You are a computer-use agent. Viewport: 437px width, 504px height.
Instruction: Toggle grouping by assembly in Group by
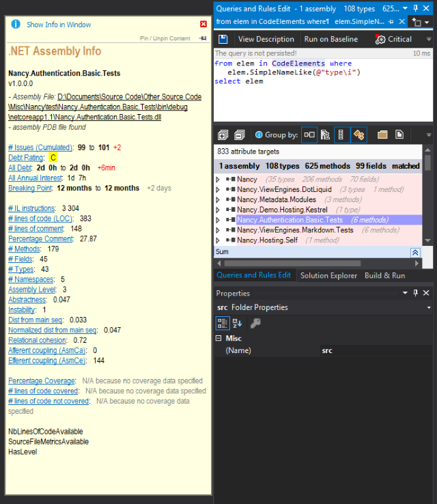(x=309, y=135)
